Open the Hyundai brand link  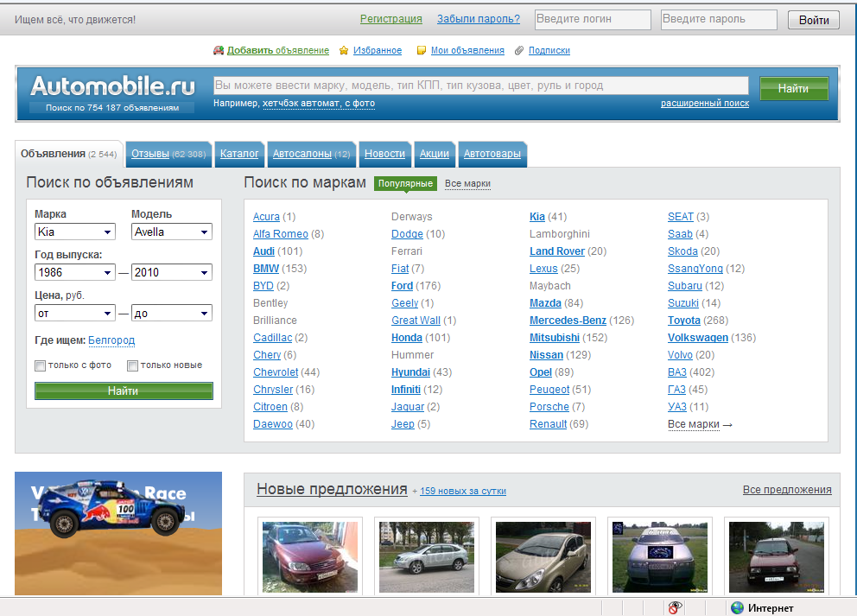(x=410, y=372)
